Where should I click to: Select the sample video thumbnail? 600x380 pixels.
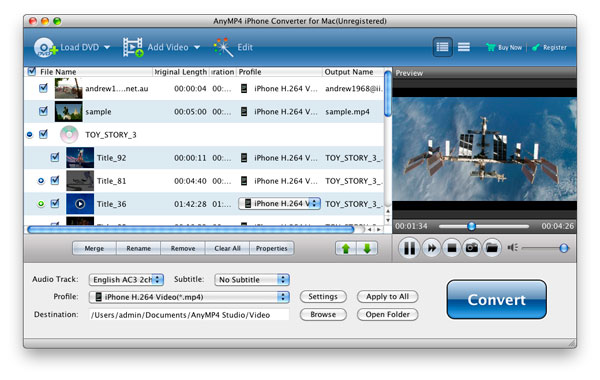click(68, 112)
